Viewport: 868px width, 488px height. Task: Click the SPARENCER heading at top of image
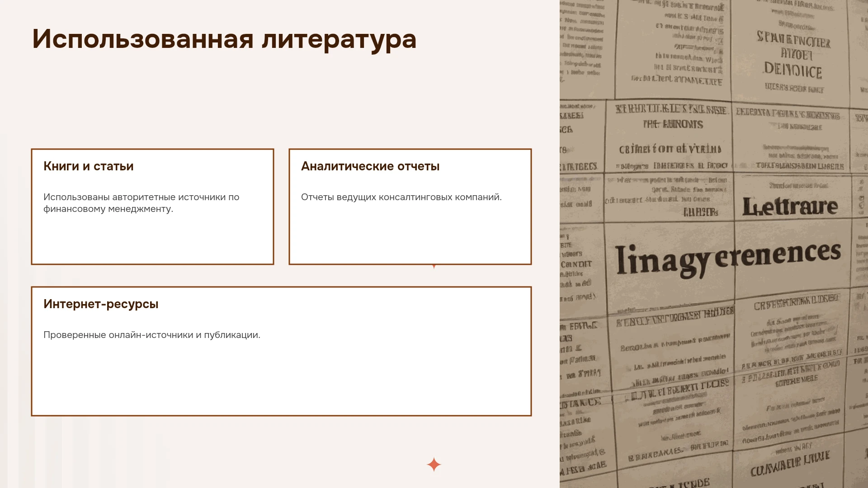[793, 39]
